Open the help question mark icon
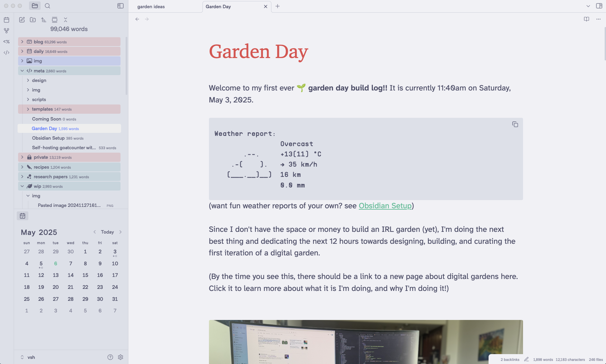 pos(110,357)
